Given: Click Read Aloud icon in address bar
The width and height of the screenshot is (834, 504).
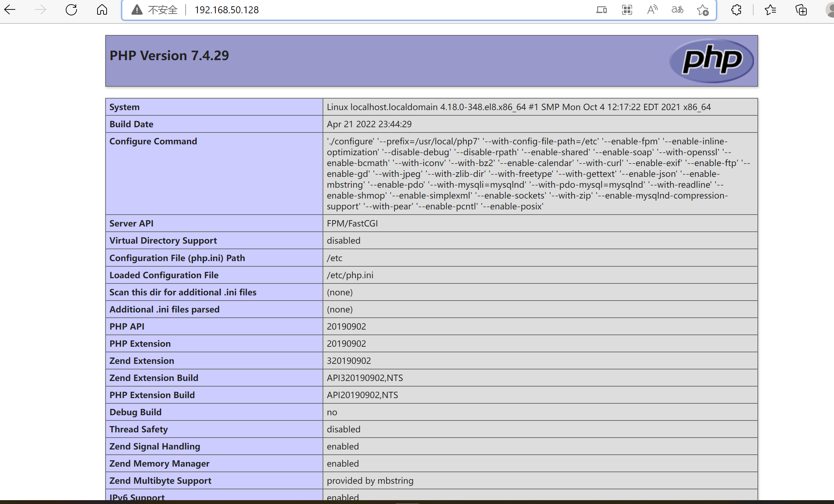Looking at the screenshot, I should pos(652,10).
